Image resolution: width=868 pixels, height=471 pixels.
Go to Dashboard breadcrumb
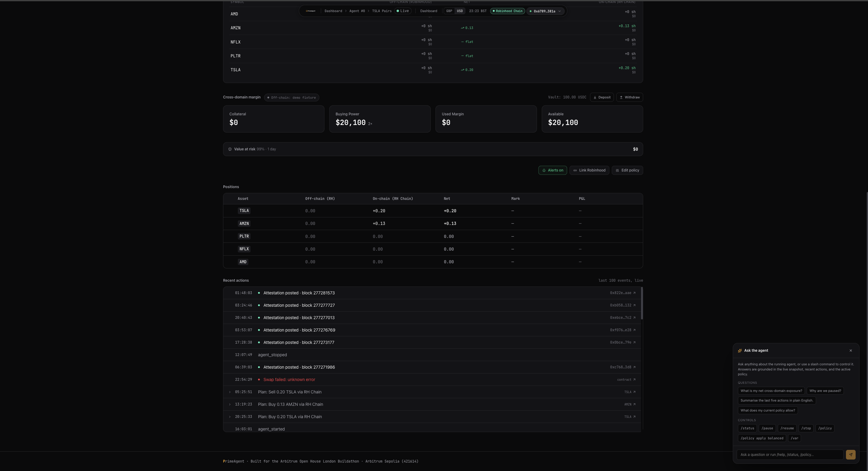[333, 11]
